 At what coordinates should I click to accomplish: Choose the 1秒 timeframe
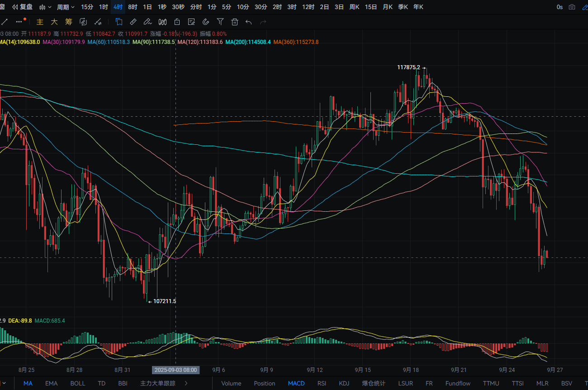pyautogui.click(x=162, y=7)
